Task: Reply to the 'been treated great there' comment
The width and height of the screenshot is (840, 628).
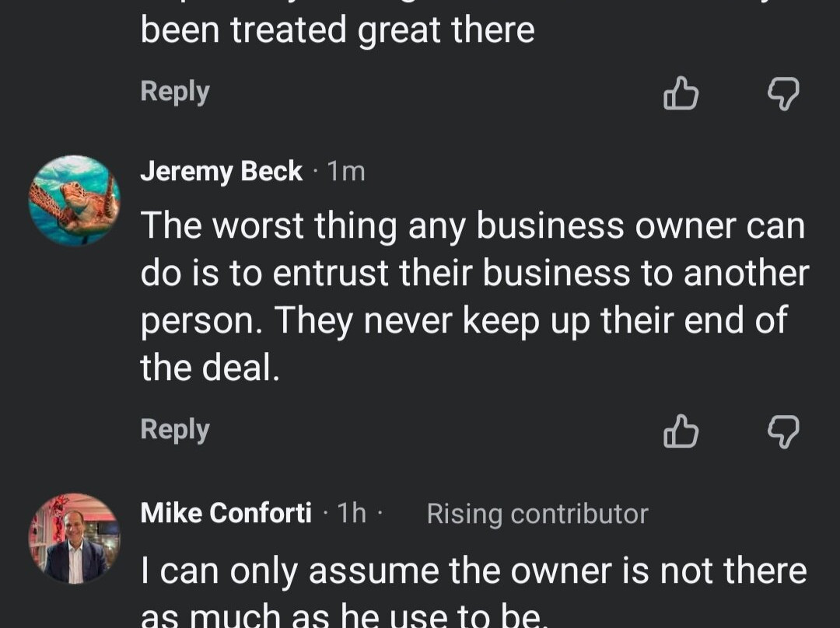Action: [175, 92]
